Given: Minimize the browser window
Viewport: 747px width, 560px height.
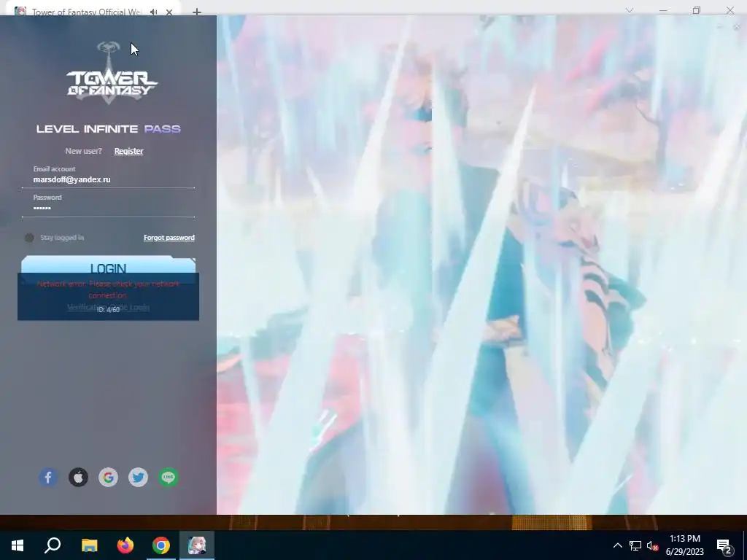Looking at the screenshot, I should coord(663,10).
